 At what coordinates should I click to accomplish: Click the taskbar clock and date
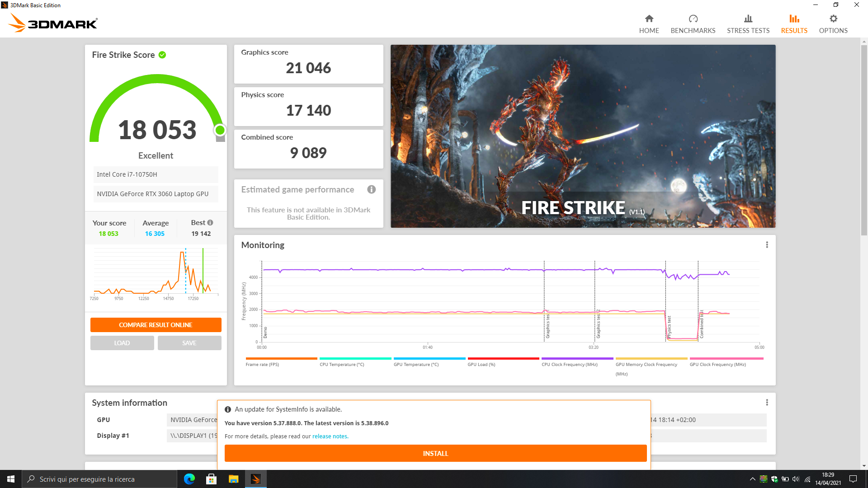click(x=828, y=479)
